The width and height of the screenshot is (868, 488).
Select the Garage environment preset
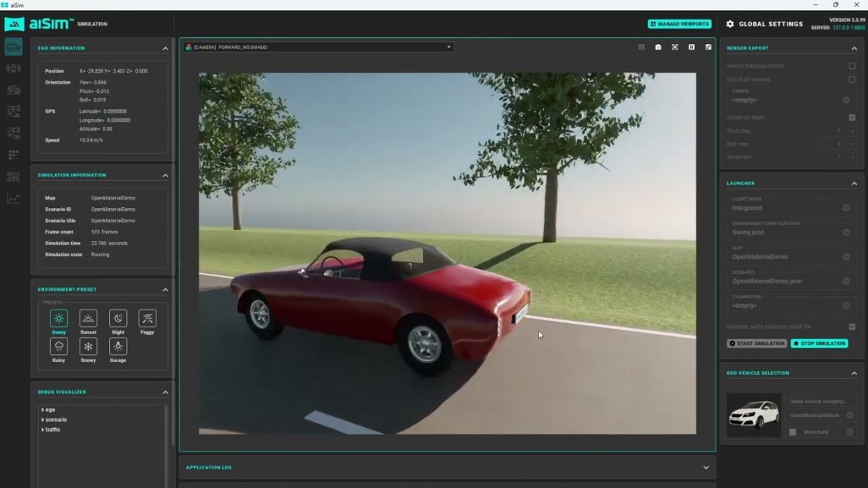[118, 346]
